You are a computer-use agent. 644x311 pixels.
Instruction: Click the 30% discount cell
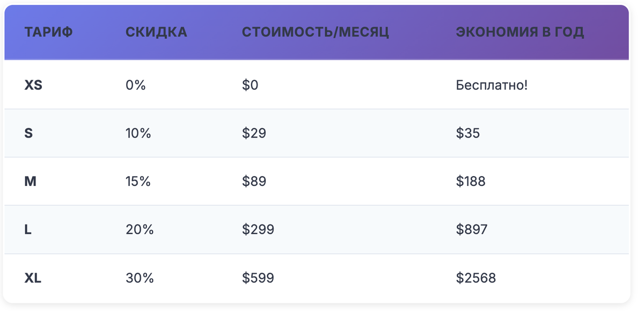(140, 278)
